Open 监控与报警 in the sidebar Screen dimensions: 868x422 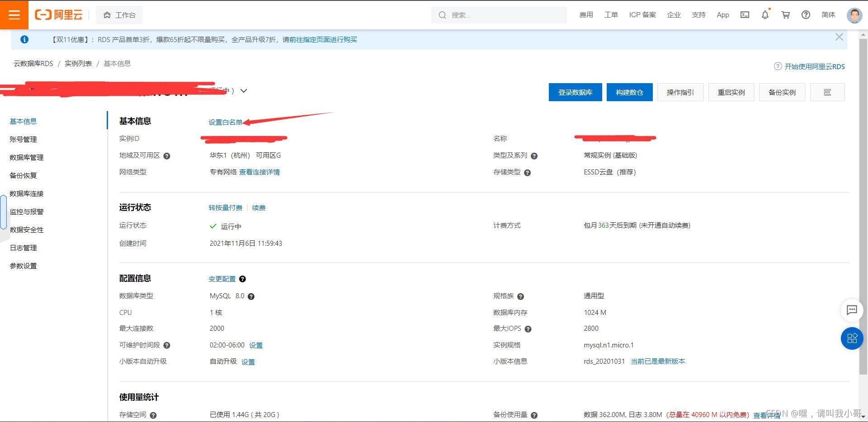pyautogui.click(x=27, y=211)
